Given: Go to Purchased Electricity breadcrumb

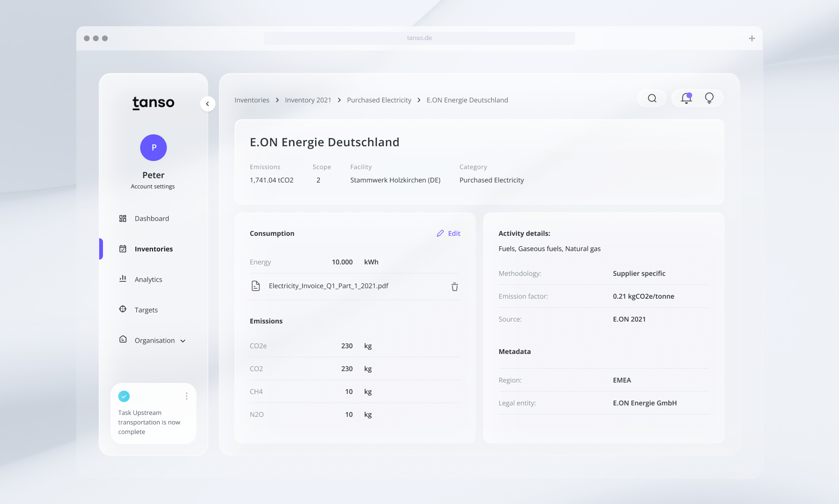Looking at the screenshot, I should 379,100.
